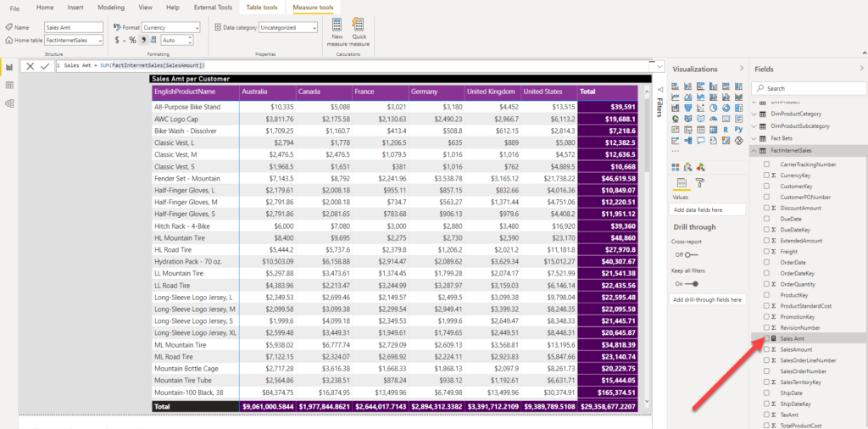Image resolution: width=868 pixels, height=429 pixels.
Task: Check the CurrencyKey field
Action: (x=766, y=175)
